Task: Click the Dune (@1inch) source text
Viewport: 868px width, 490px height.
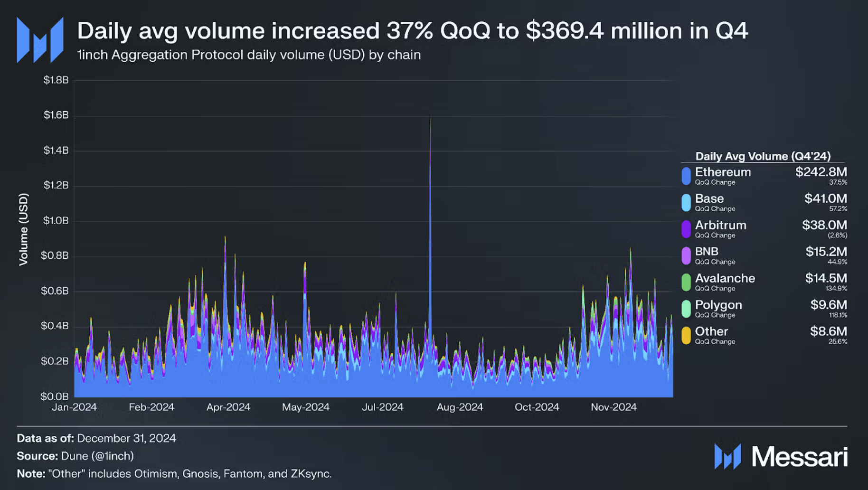Action: point(97,456)
